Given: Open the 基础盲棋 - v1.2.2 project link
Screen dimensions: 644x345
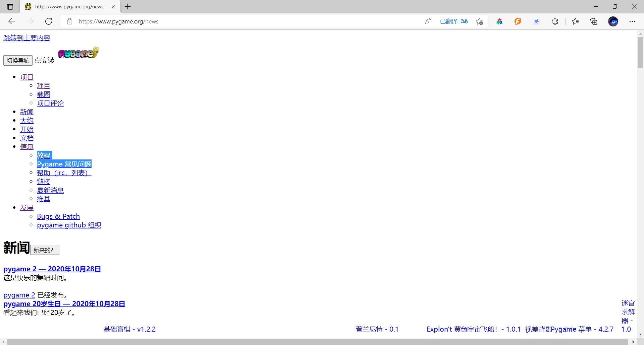Looking at the screenshot, I should 129,329.
